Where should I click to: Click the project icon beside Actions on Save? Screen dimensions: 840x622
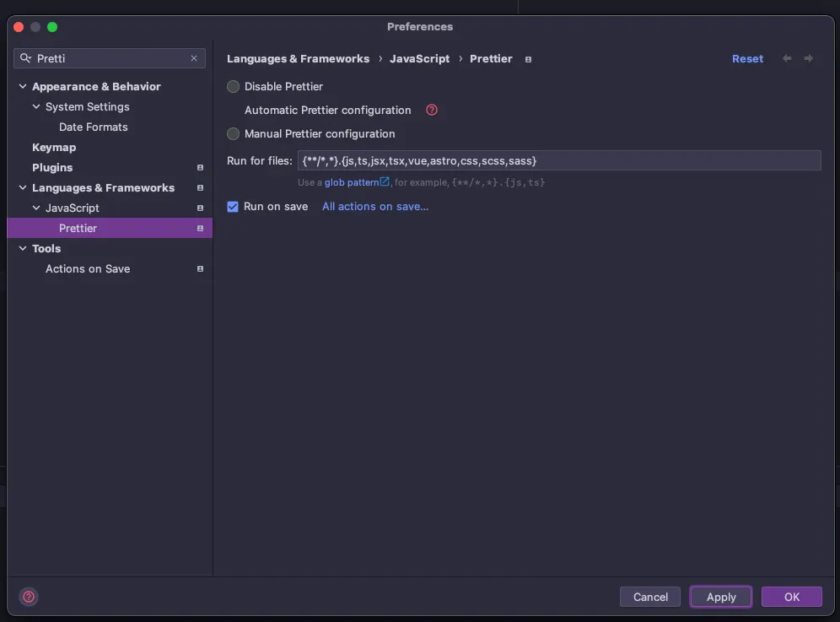coord(200,268)
